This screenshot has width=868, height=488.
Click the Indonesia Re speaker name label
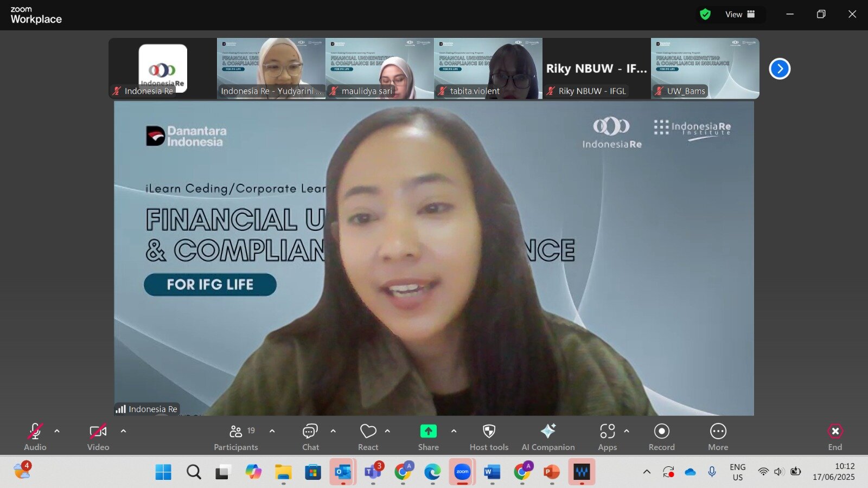tap(146, 409)
